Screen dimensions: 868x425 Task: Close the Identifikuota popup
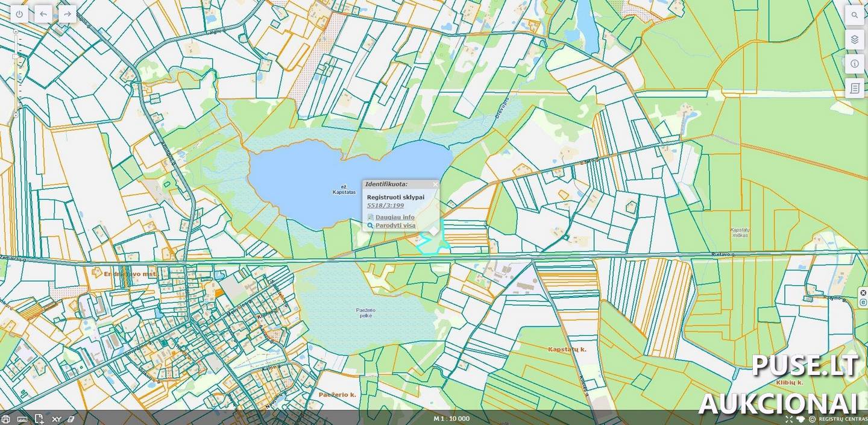click(435, 184)
